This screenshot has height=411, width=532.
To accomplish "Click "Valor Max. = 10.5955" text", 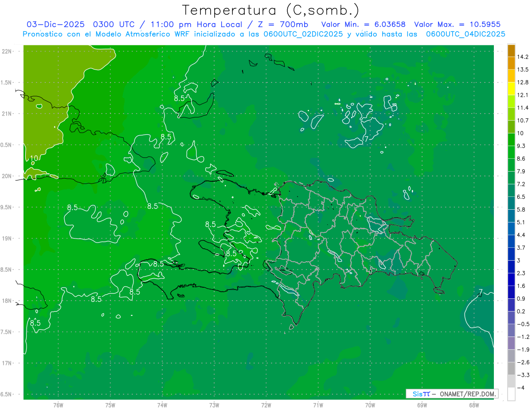I will (458, 24).
